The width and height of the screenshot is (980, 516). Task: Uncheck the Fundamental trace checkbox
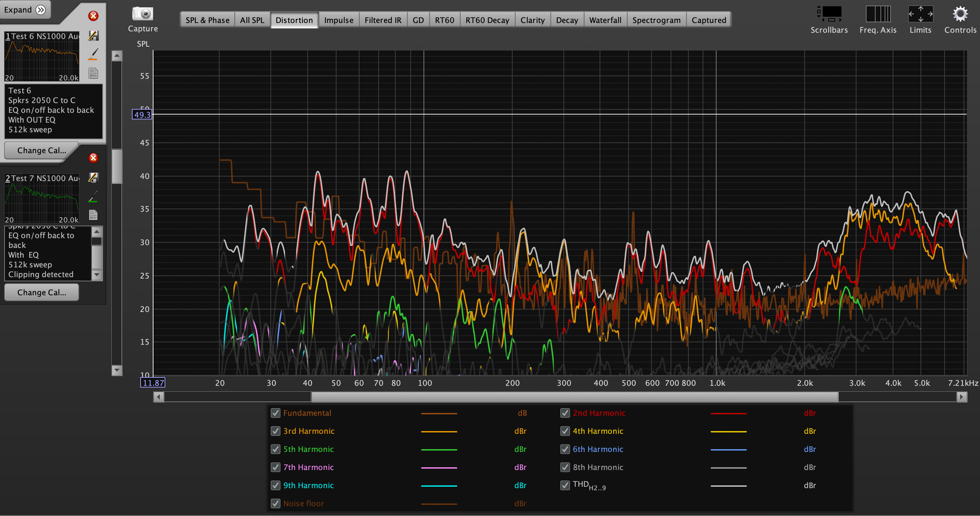point(275,413)
